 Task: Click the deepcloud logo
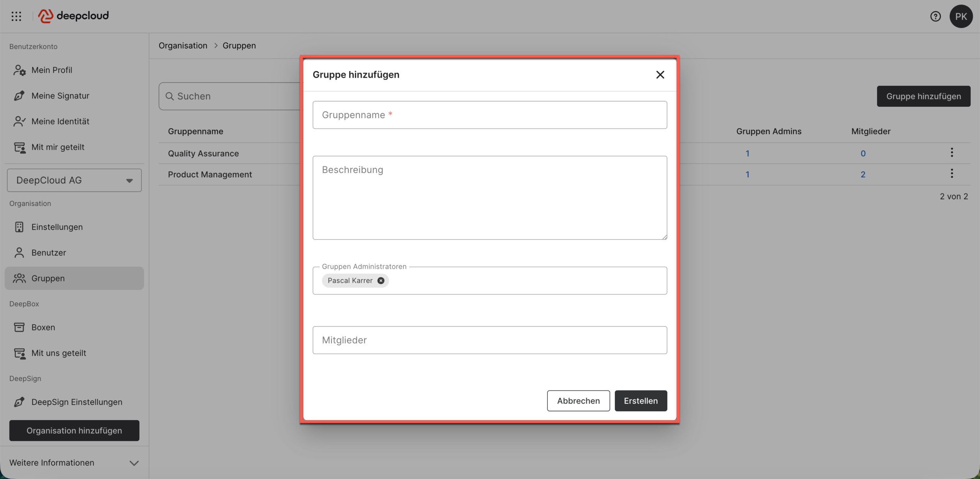(x=73, y=16)
